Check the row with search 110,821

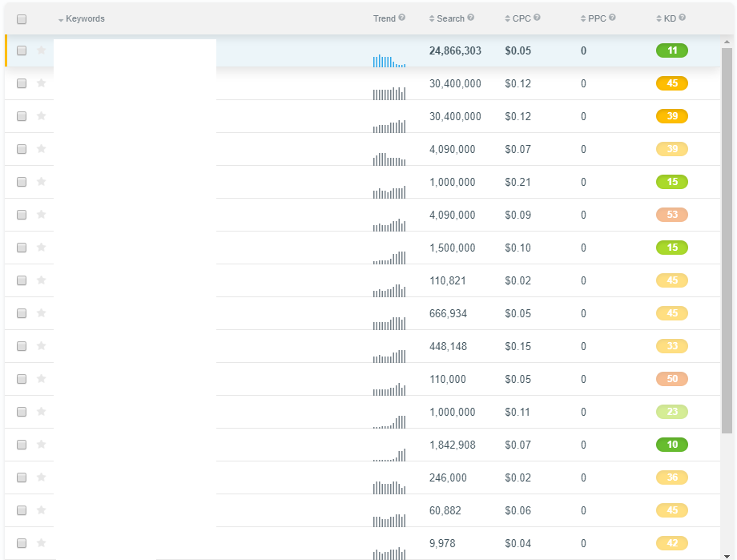[22, 280]
